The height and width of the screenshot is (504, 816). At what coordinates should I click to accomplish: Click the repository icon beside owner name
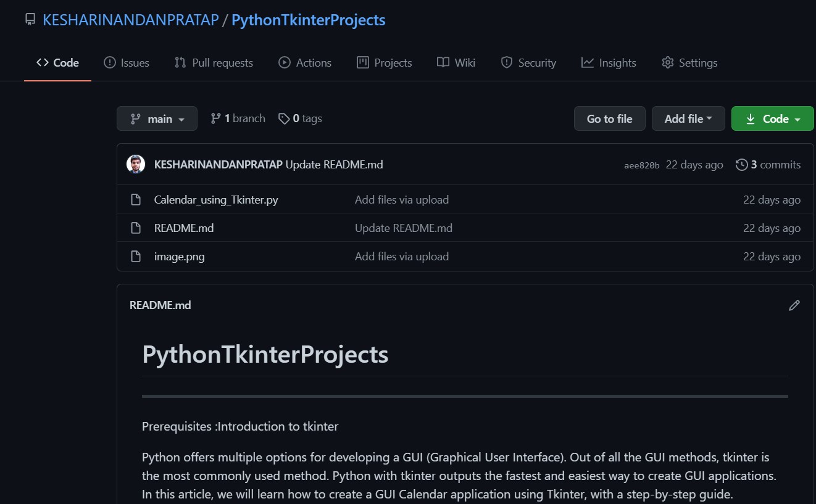click(30, 20)
